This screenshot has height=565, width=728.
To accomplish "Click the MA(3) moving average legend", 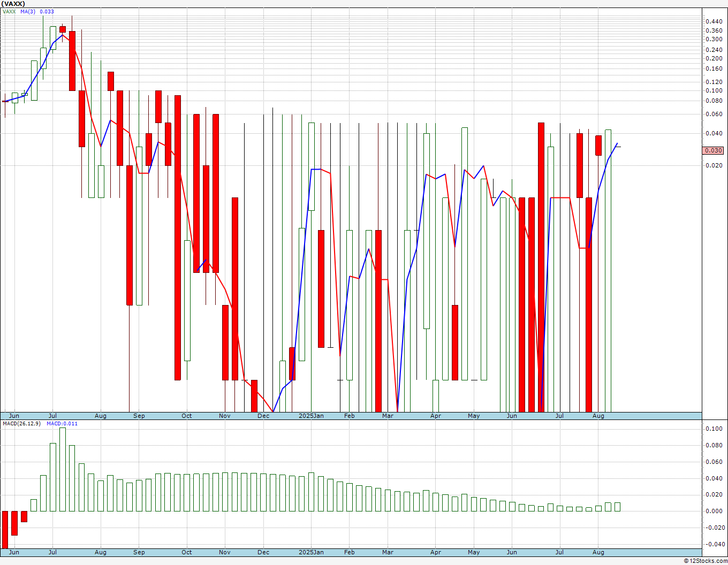I will coord(37,11).
